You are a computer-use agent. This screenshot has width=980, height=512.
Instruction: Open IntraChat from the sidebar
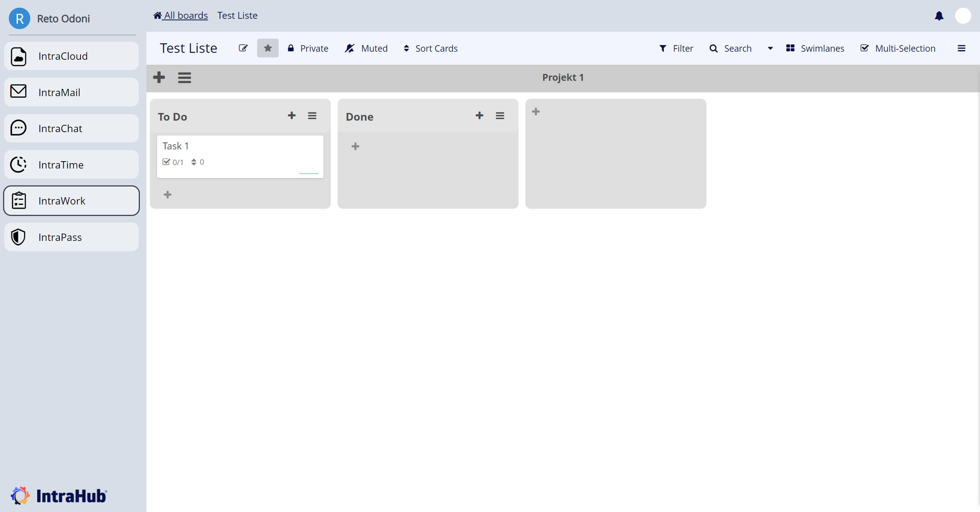coord(71,128)
